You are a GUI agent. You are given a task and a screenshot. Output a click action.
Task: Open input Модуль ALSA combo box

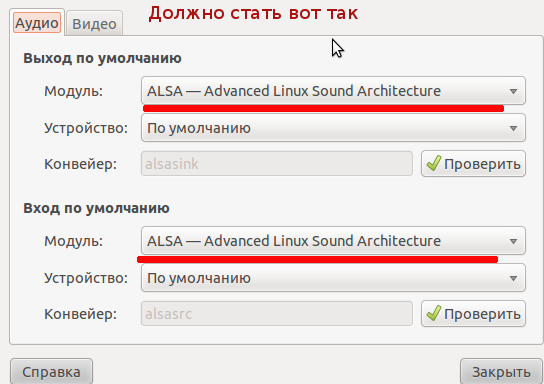coord(333,240)
